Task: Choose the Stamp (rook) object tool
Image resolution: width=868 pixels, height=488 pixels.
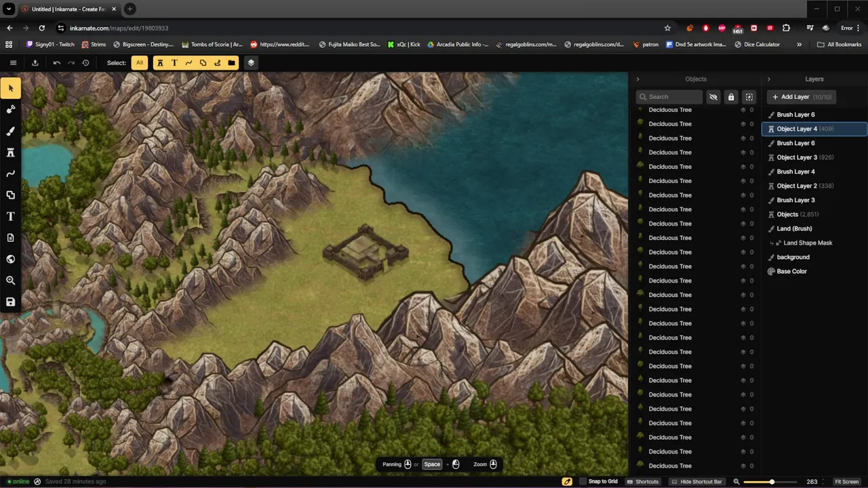Action: (10, 152)
